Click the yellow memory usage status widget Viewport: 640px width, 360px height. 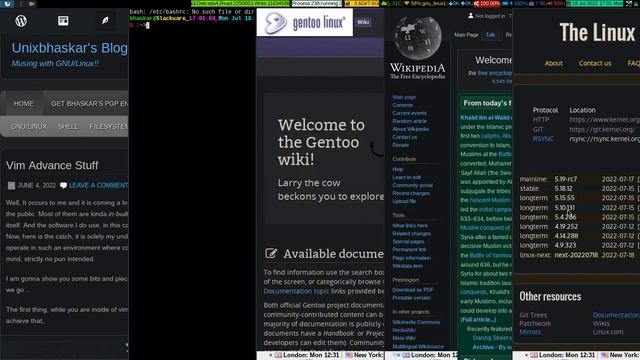(x=362, y=4)
